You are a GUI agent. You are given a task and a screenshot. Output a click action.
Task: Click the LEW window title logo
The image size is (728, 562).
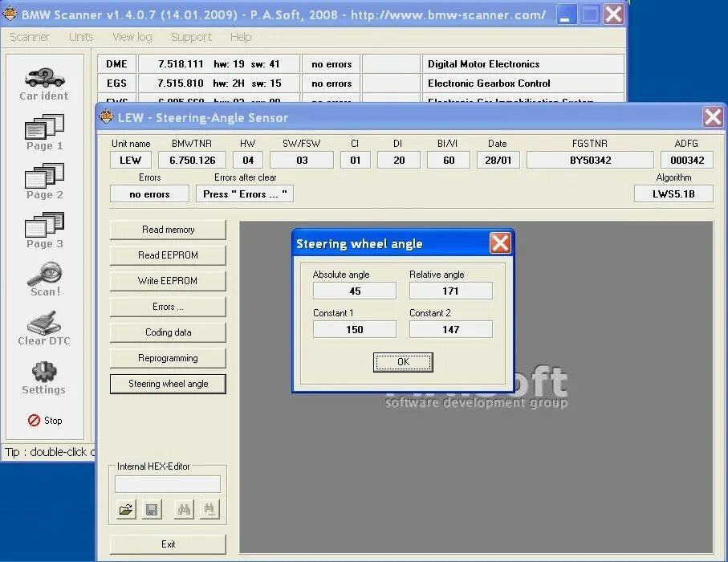(x=106, y=116)
